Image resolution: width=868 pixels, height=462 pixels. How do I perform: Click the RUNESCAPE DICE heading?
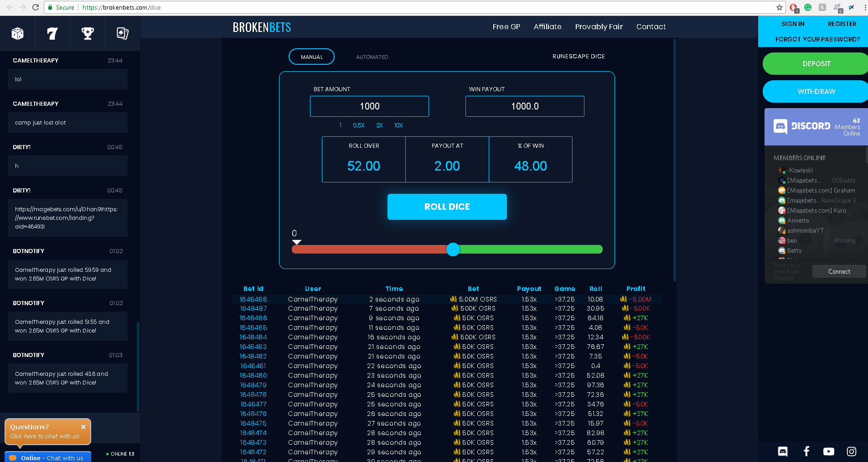579,57
